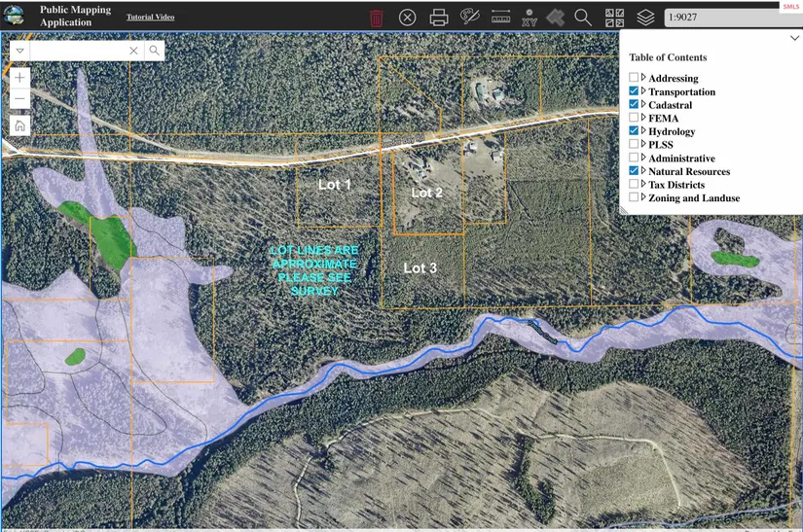The image size is (803, 532).
Task: Click the Natural Resources layer label
Action: click(689, 171)
